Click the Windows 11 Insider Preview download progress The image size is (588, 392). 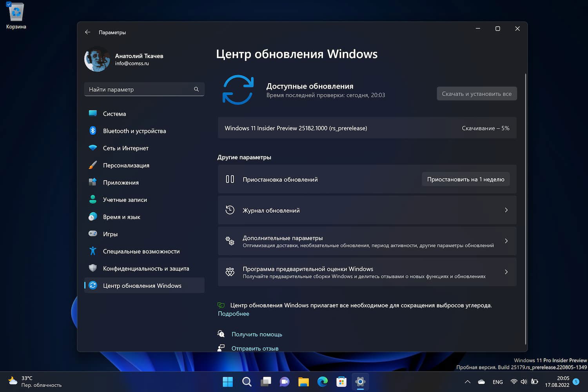pos(367,128)
